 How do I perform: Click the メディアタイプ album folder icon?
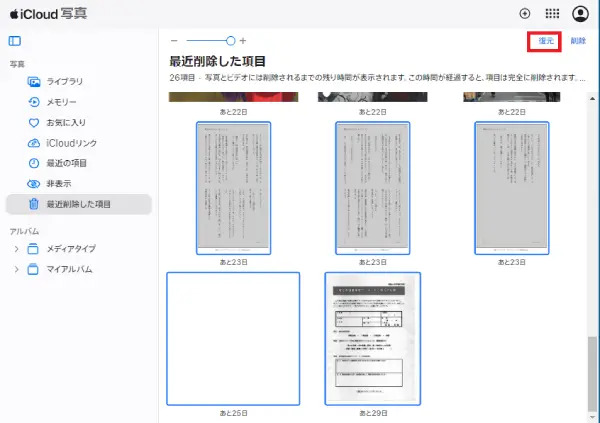(x=33, y=249)
